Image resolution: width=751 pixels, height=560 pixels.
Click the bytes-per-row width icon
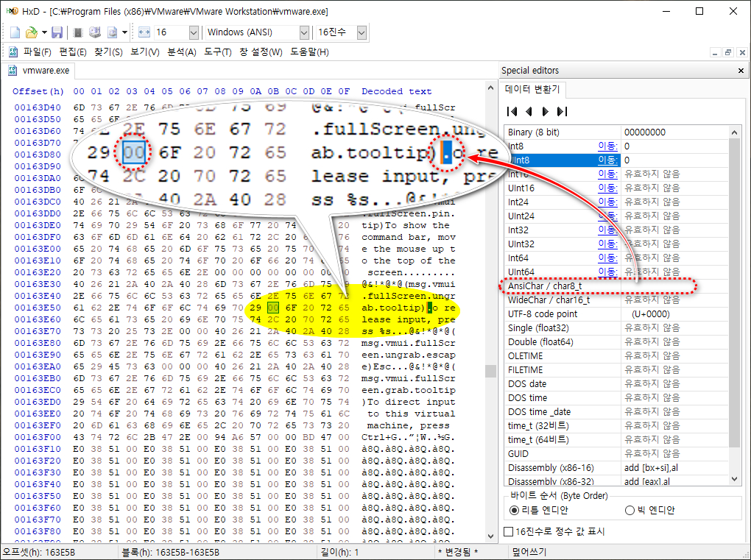144,32
